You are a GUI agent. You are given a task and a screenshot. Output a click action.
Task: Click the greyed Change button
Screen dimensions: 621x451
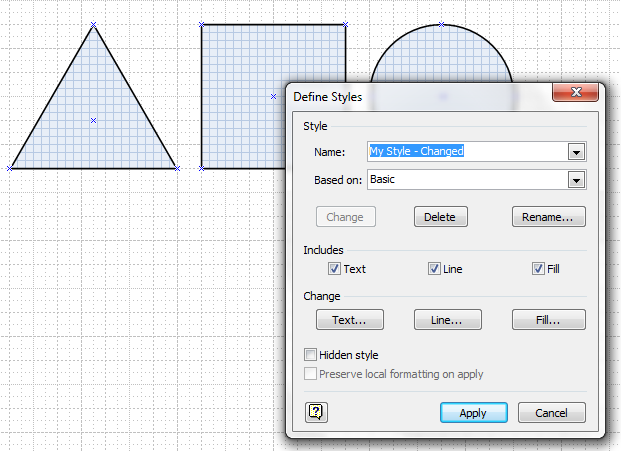(345, 217)
